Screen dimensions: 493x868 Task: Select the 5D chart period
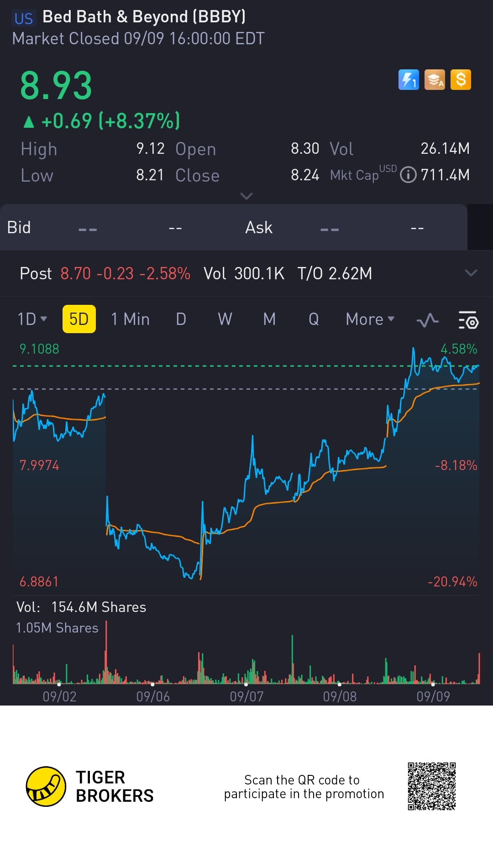(79, 319)
